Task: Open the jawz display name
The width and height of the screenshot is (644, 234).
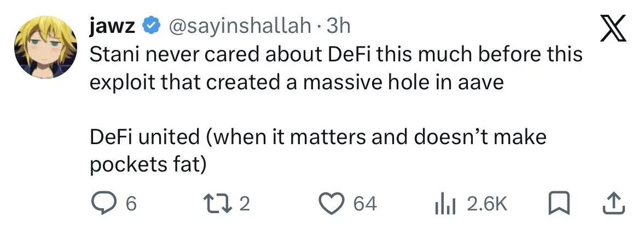Action: [113, 25]
